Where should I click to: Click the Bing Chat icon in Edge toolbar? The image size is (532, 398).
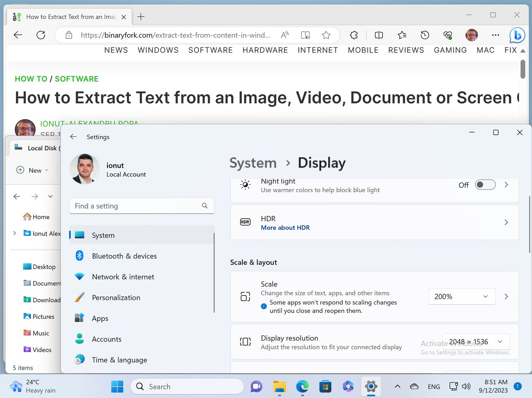[x=517, y=35]
